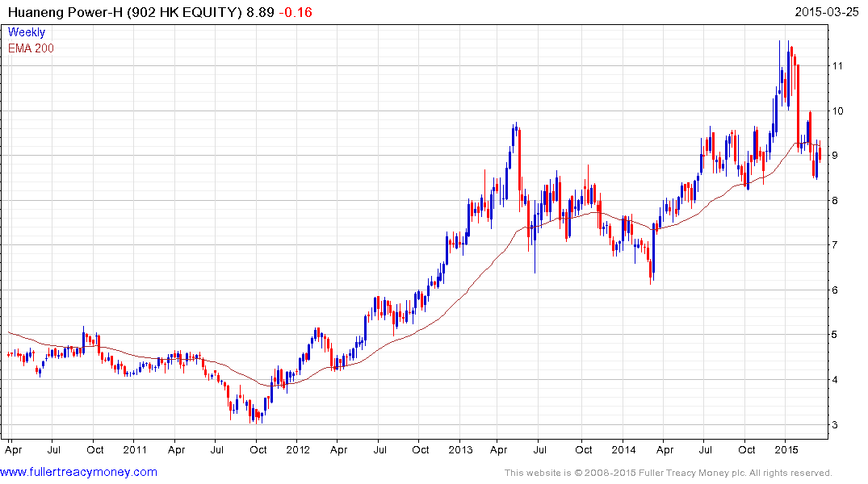Click the red -0.16 price change

click(x=296, y=11)
